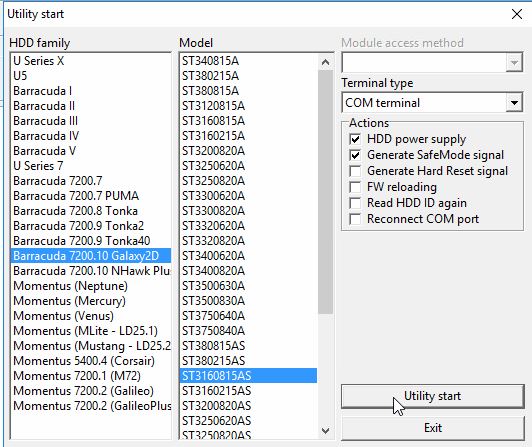
Task: Select Momentus 7200.2 (Galileo) family
Action: pos(91,391)
